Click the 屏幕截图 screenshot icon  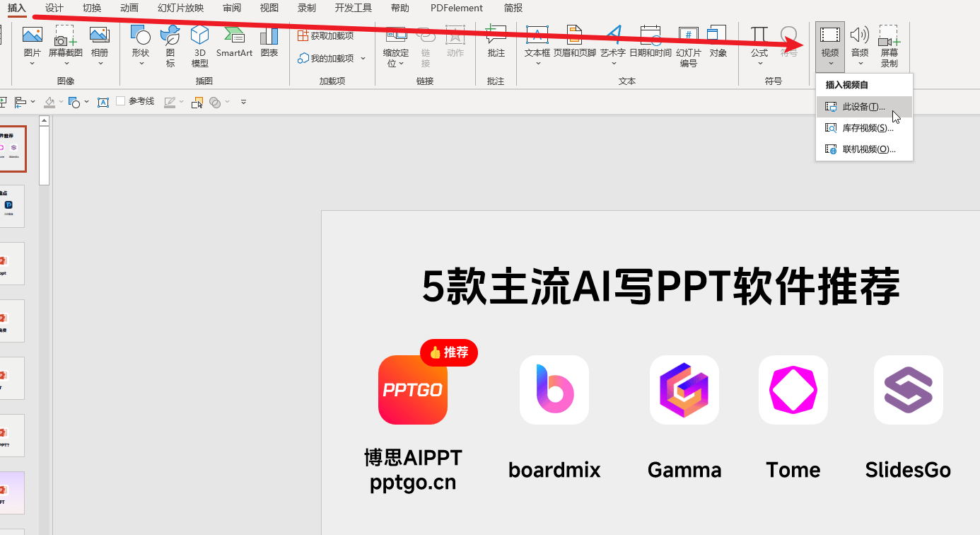(x=65, y=35)
